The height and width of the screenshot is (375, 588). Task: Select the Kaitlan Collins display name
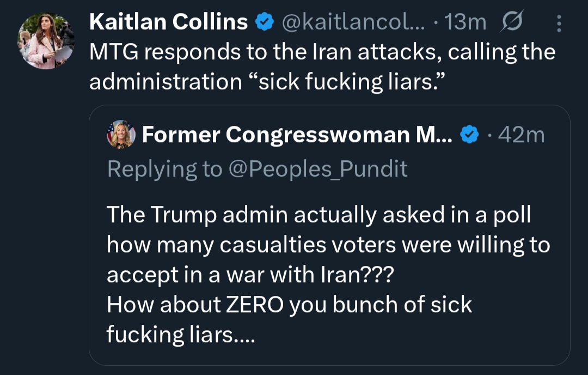(x=168, y=22)
